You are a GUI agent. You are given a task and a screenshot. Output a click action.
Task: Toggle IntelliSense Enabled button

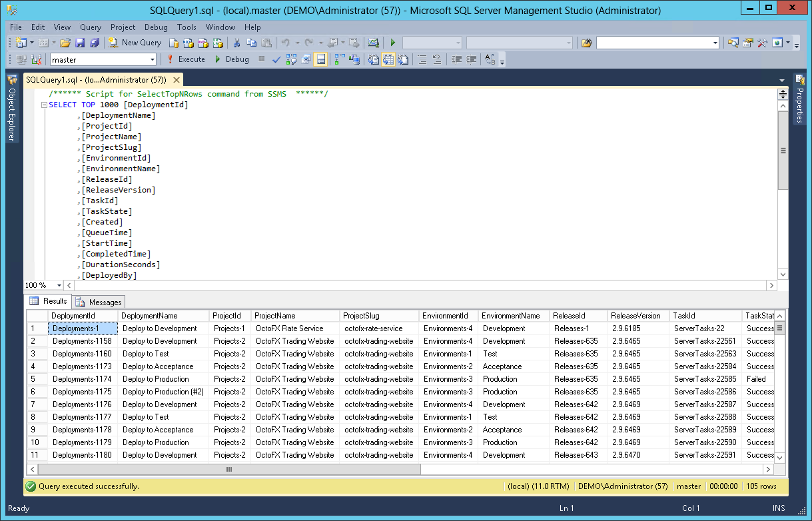pos(320,59)
